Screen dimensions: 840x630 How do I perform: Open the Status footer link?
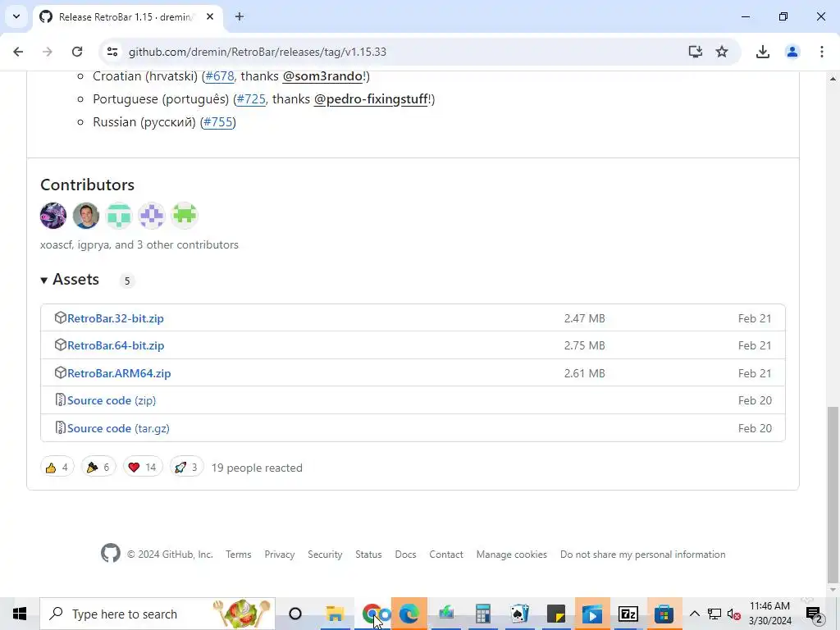pos(368,555)
